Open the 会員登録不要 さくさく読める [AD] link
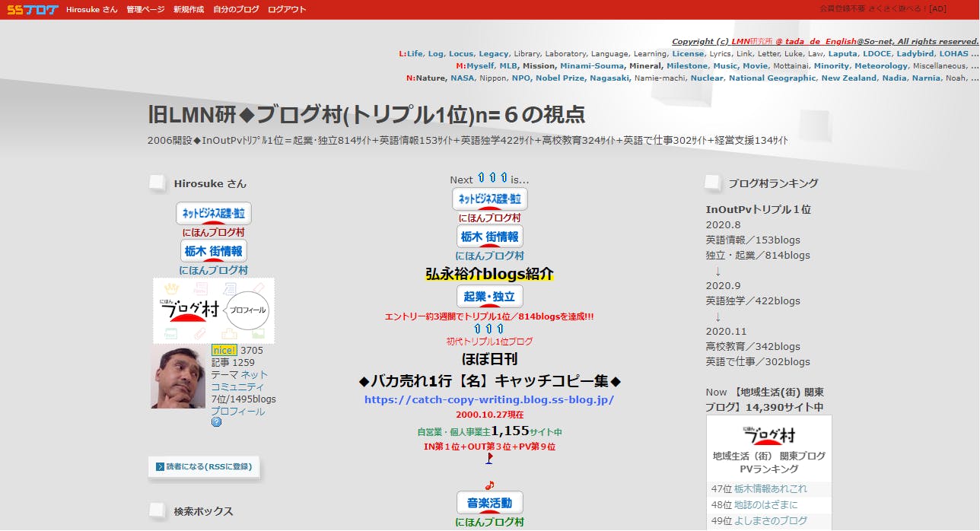Image resolution: width=980 pixels, height=531 pixels. [x=883, y=9]
